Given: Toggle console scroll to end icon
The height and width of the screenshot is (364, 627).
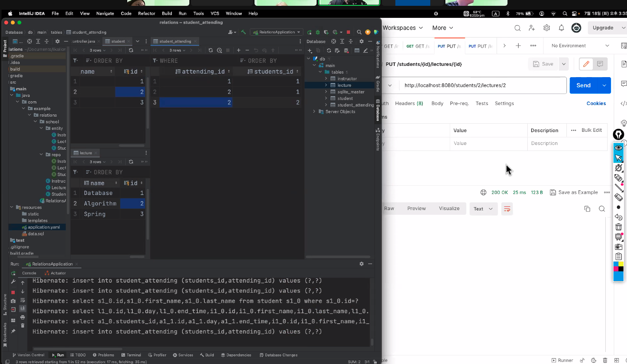Looking at the screenshot, I should (x=23, y=309).
